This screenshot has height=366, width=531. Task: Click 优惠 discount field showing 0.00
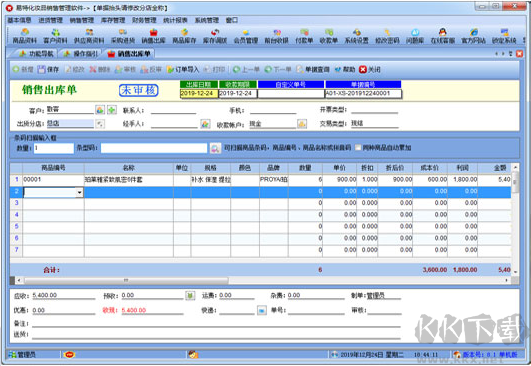pos(63,310)
